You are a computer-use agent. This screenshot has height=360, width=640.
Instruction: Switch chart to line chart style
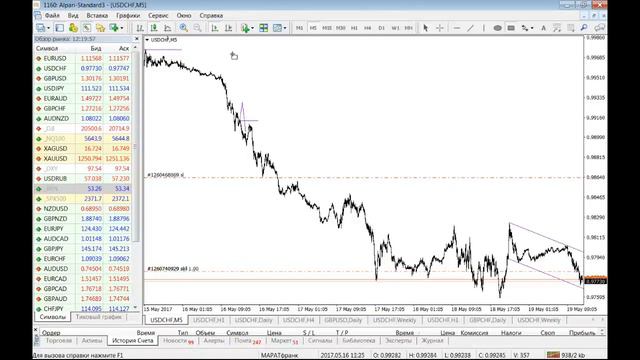click(167, 28)
